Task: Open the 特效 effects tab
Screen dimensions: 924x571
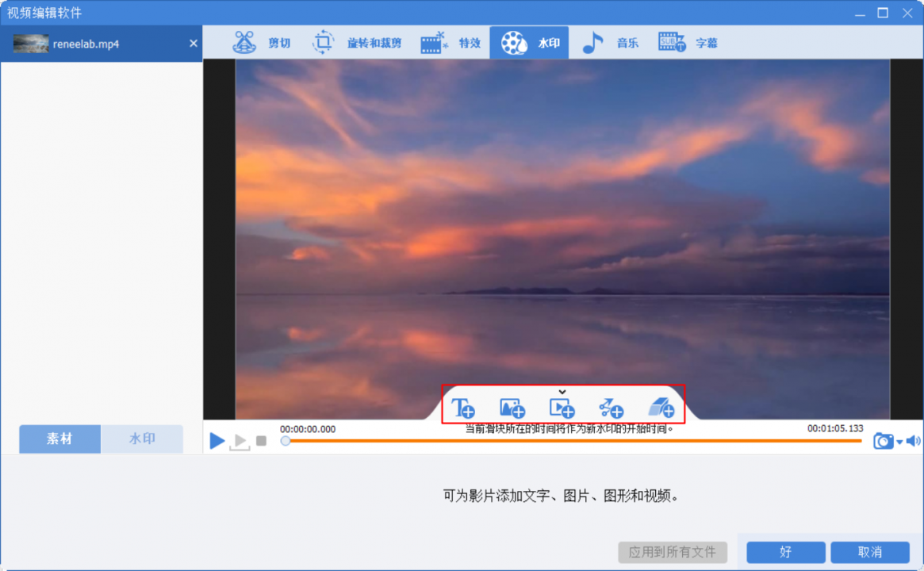Action: click(450, 43)
